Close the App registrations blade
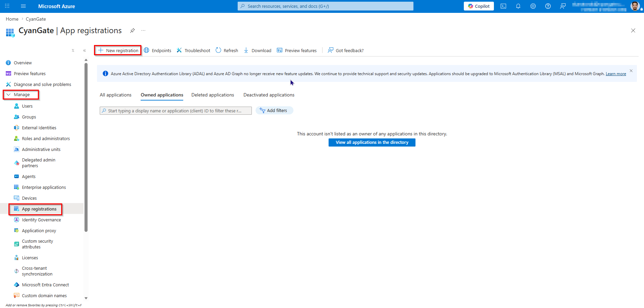 pos(633,30)
